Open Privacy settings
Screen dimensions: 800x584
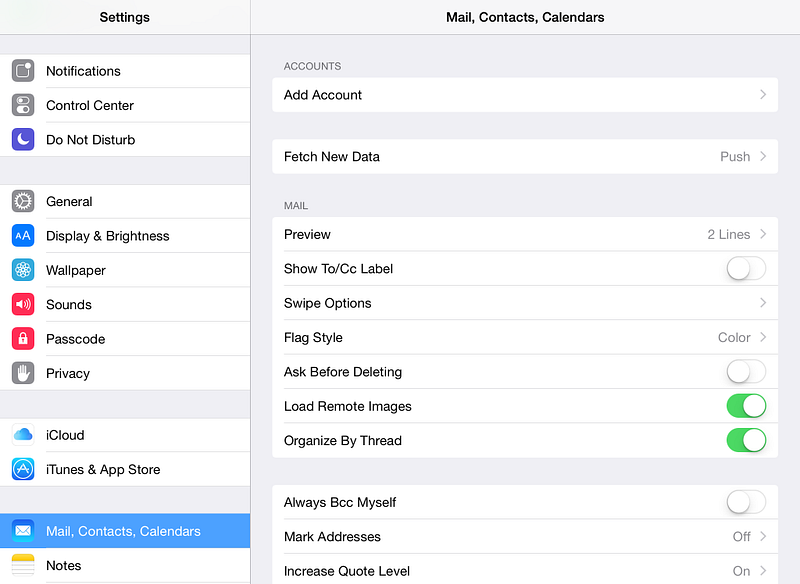125,373
